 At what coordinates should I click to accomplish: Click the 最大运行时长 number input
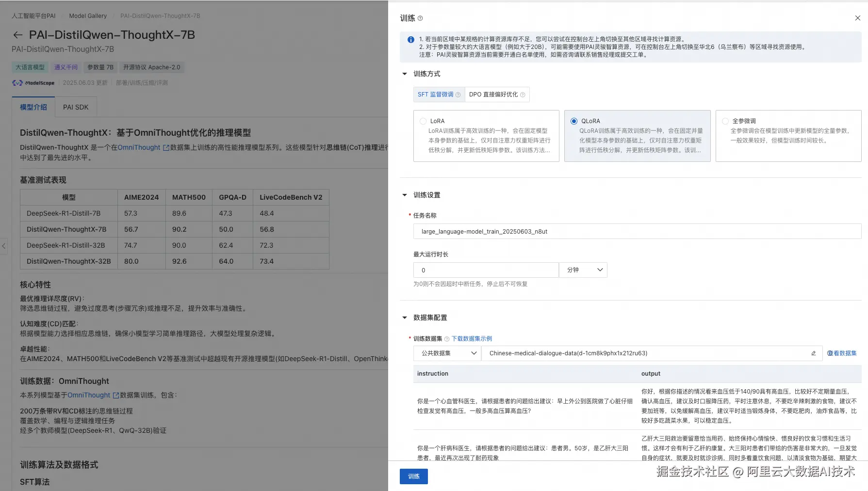486,270
